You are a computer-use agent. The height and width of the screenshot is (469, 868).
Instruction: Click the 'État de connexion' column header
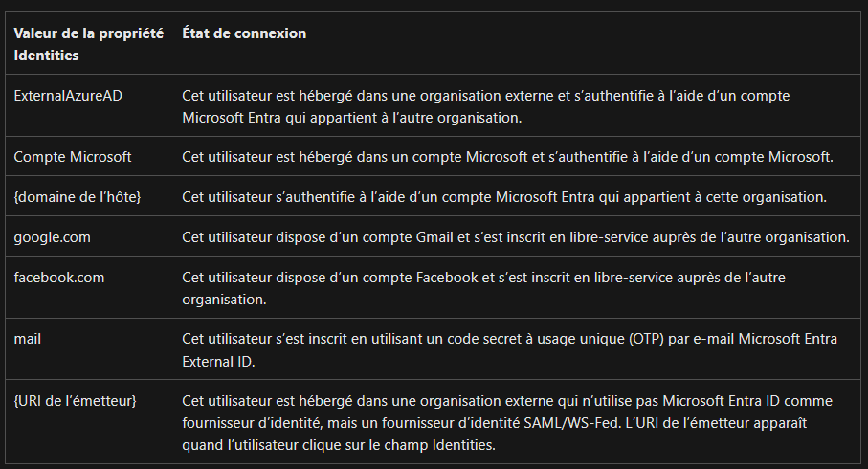244,33
